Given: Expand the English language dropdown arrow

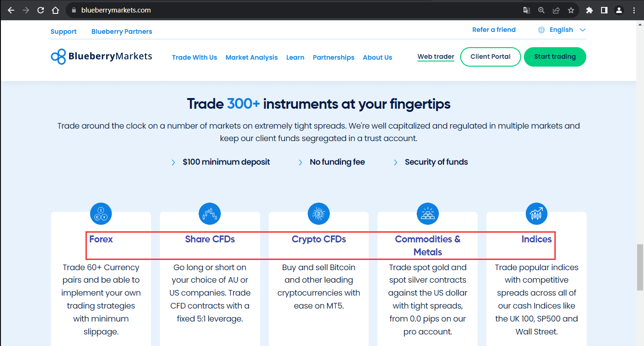Looking at the screenshot, I should click(583, 30).
